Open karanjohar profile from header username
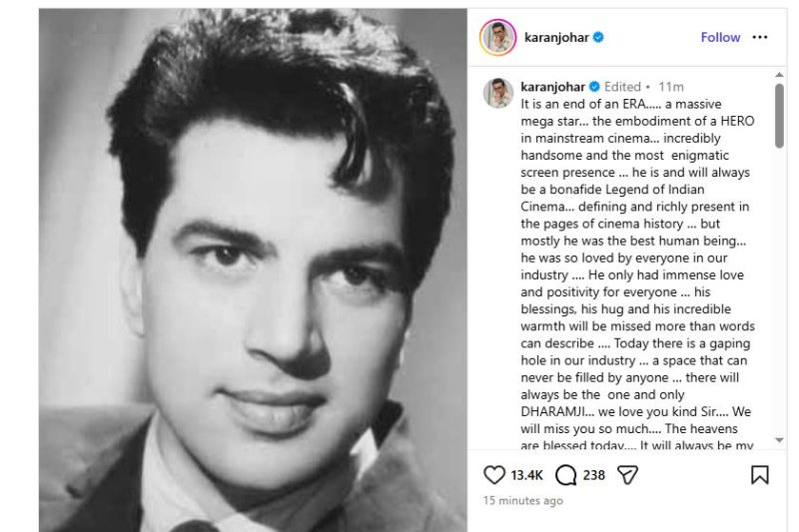The image size is (799, 532). [556, 37]
